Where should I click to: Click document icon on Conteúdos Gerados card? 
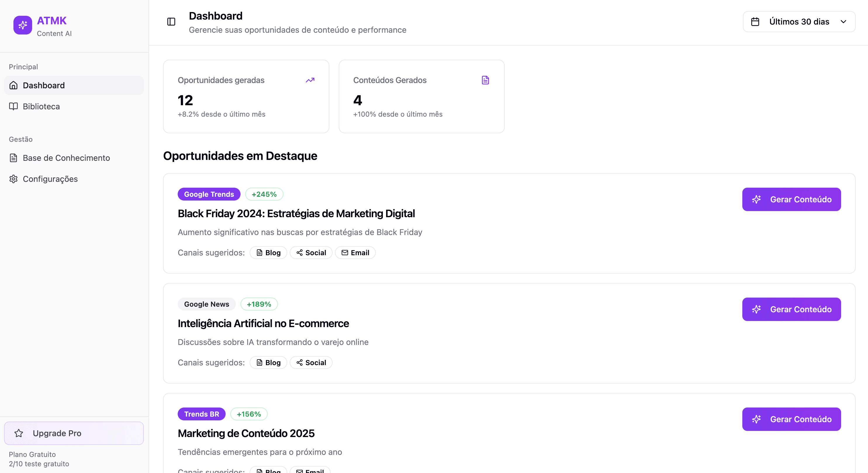pos(485,80)
